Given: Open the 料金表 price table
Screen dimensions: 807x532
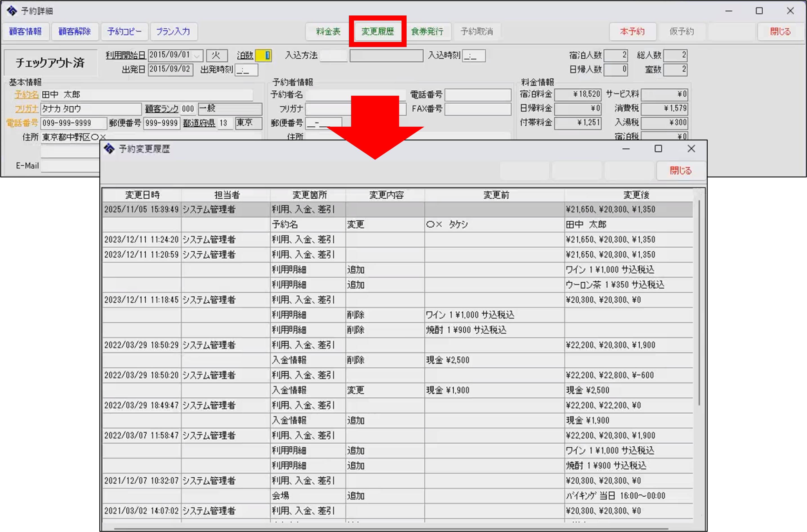Looking at the screenshot, I should (328, 32).
